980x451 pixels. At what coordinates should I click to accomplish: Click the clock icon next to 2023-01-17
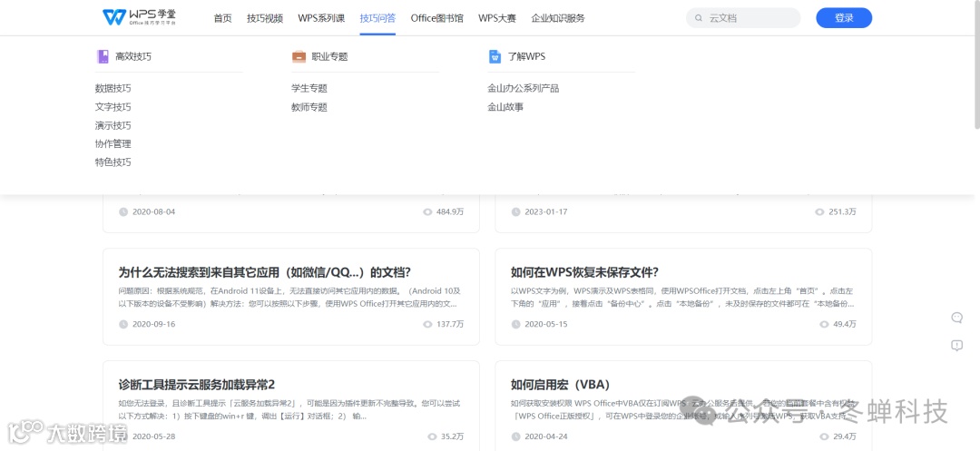pos(515,211)
